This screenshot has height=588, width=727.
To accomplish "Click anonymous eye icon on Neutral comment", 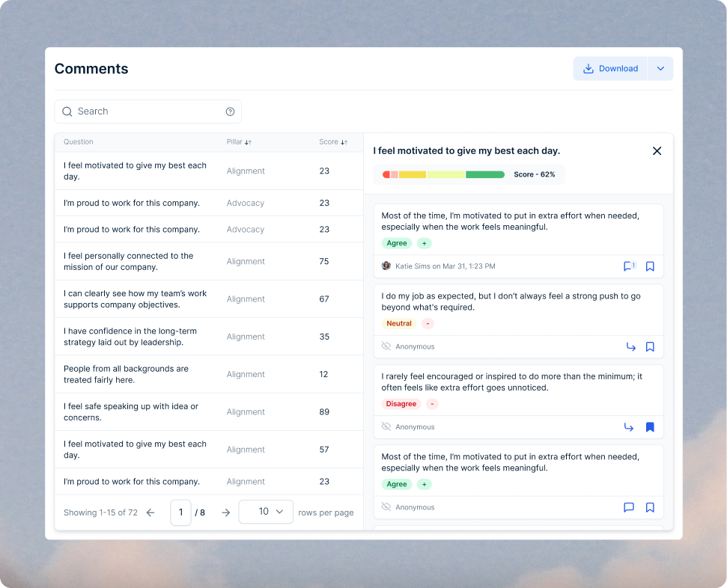I will (x=386, y=346).
